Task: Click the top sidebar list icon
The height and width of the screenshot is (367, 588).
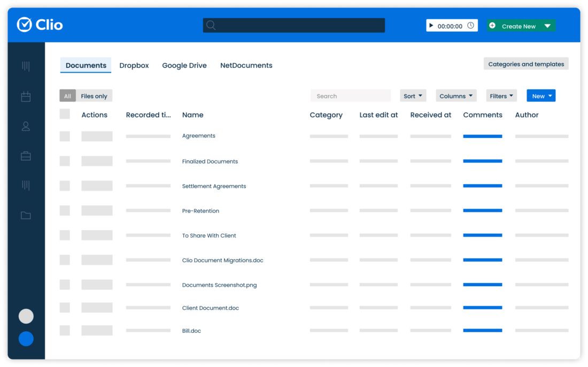Action: point(26,66)
